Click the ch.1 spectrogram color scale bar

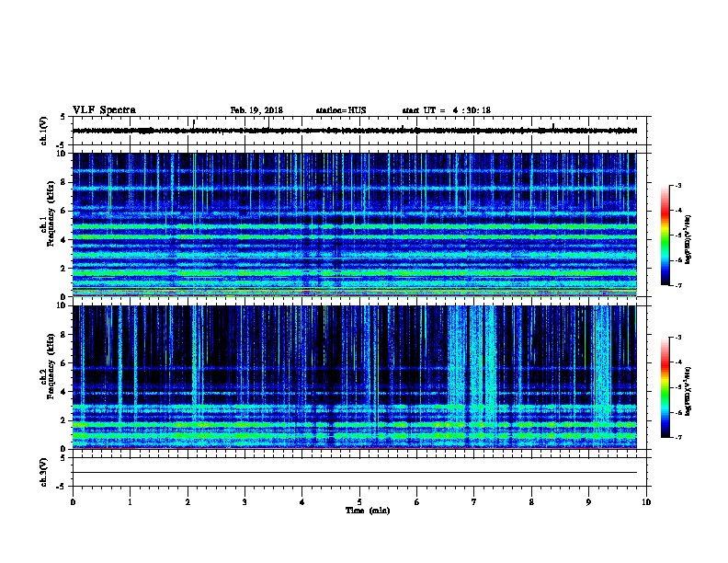pos(665,236)
